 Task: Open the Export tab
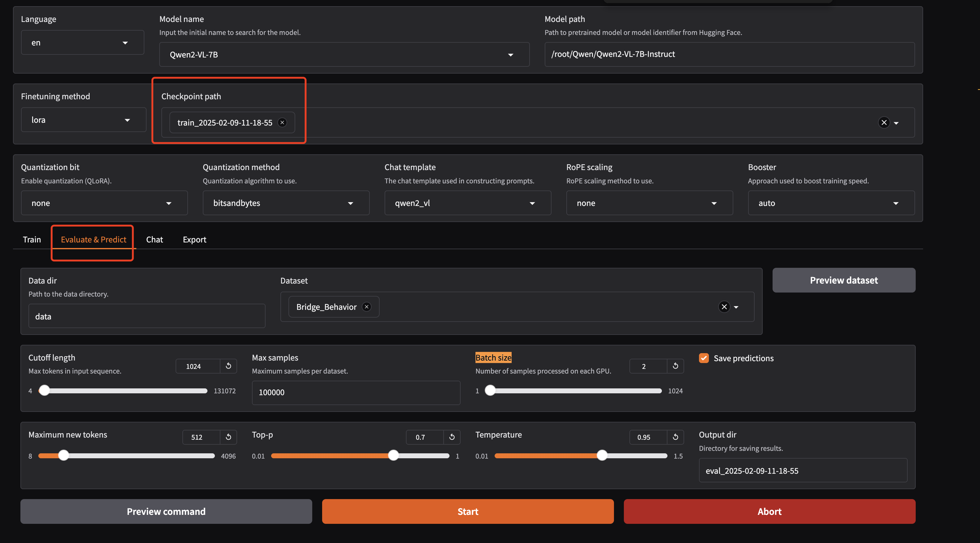194,239
